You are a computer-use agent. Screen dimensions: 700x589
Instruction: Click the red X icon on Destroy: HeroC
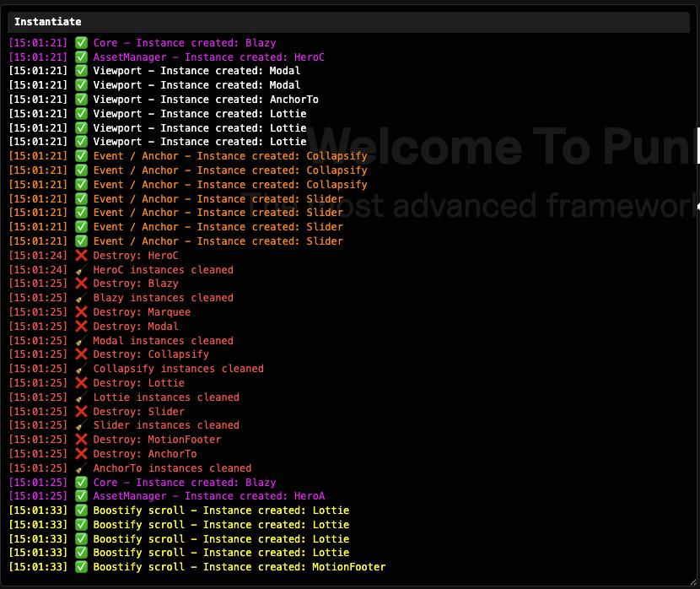tap(81, 255)
